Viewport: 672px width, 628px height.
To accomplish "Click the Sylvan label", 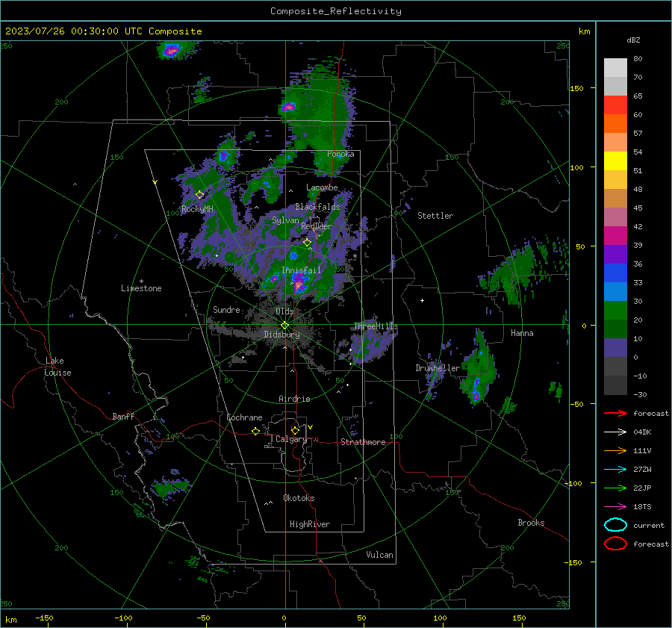I will pos(285,220).
